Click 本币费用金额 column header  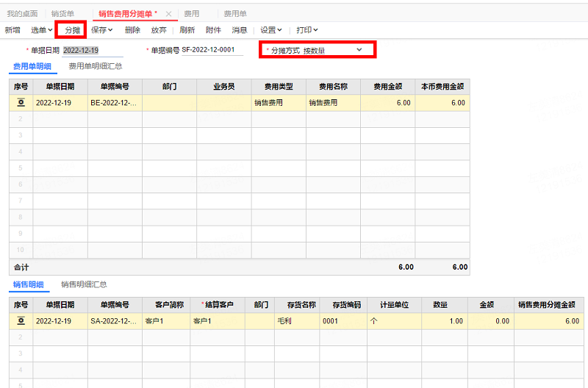pos(442,87)
